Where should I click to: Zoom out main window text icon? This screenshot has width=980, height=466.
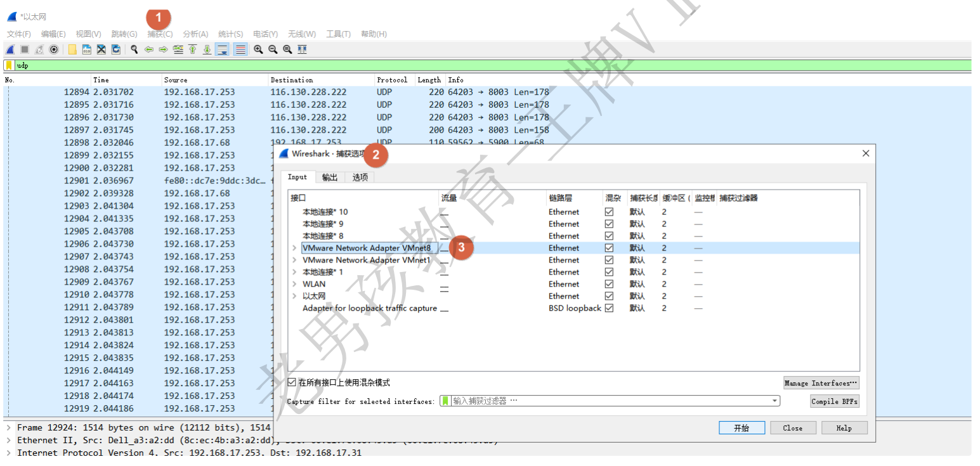click(273, 49)
